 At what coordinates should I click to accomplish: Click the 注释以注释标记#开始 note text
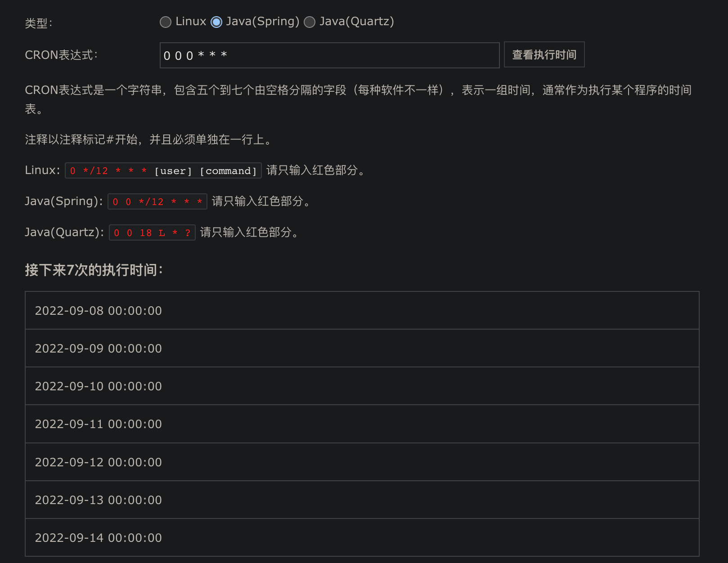pyautogui.click(x=148, y=139)
